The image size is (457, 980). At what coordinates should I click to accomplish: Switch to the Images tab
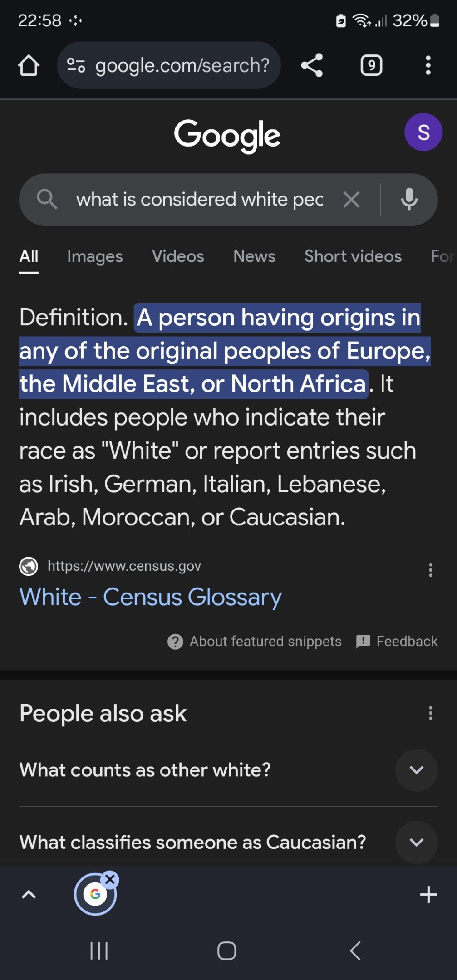click(x=95, y=256)
